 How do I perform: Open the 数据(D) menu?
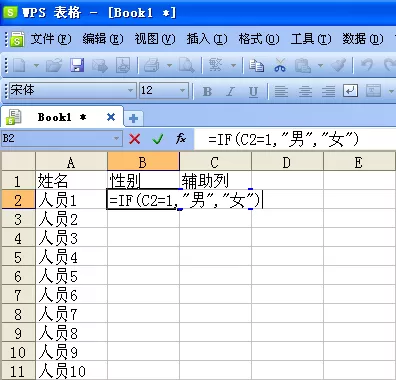click(363, 39)
